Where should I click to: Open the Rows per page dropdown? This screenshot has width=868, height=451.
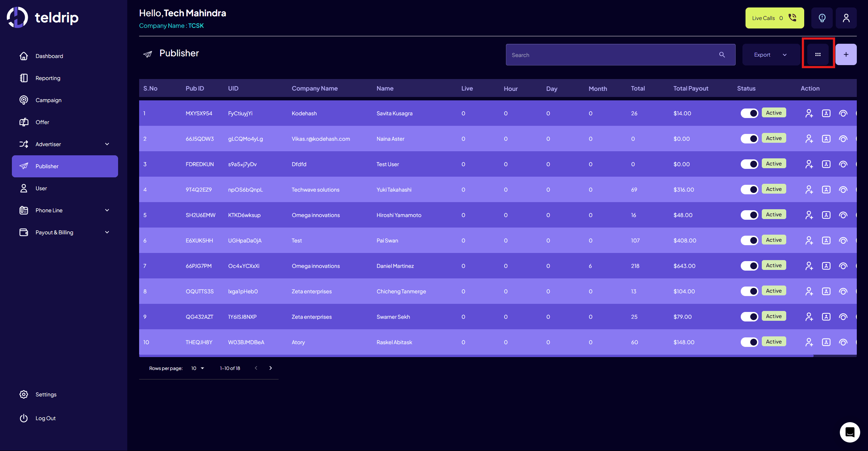tap(197, 368)
